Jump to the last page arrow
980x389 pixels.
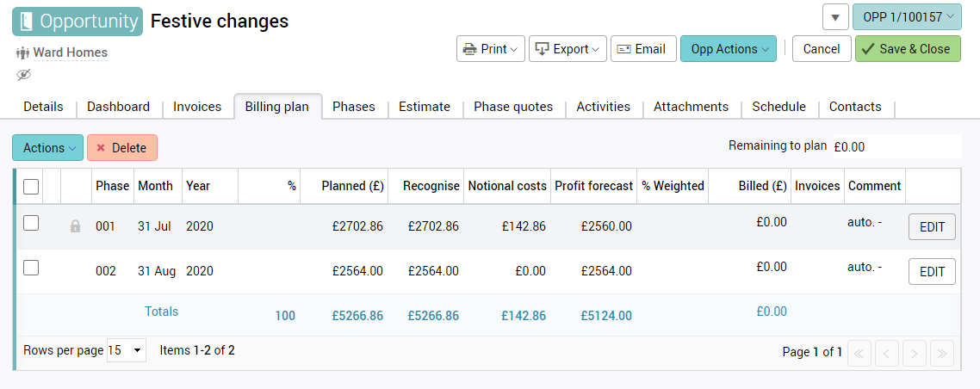[942, 352]
